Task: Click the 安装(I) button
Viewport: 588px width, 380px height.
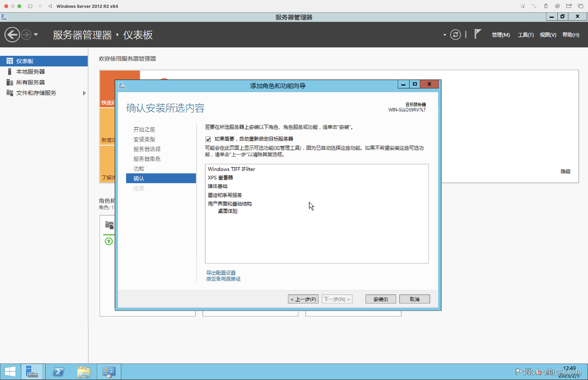Action: click(x=381, y=299)
